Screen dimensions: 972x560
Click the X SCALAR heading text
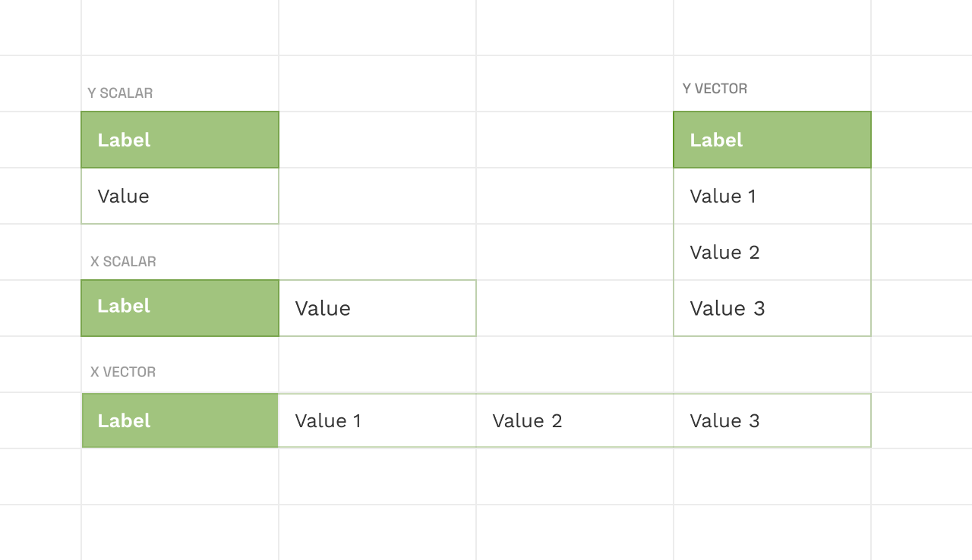coord(123,262)
